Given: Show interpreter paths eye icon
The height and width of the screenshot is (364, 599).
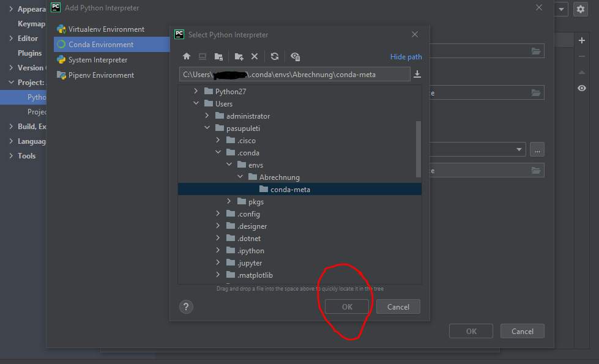Looking at the screenshot, I should [582, 88].
